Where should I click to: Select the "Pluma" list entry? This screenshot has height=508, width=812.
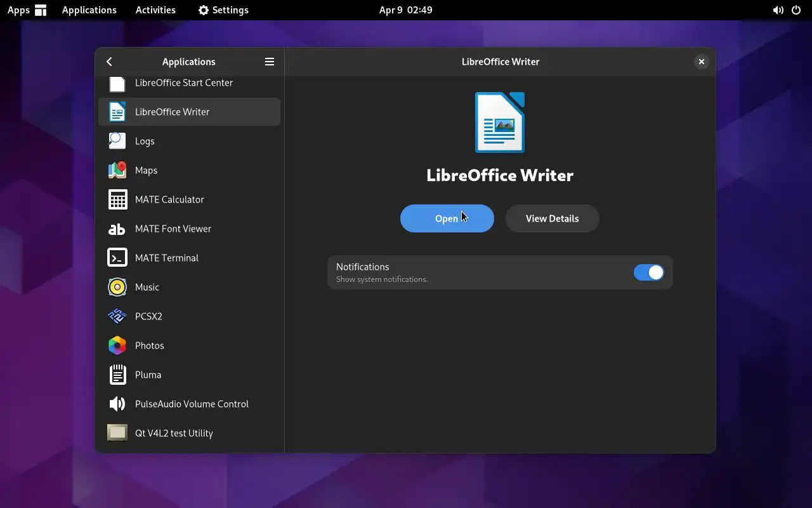[189, 375]
